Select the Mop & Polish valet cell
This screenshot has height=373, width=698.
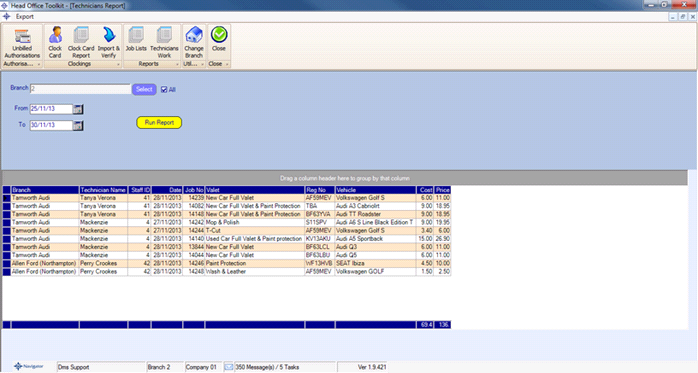pyautogui.click(x=255, y=222)
